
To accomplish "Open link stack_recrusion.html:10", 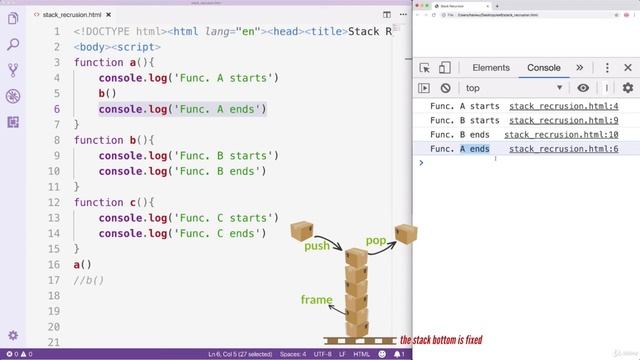I will click(x=561, y=135).
